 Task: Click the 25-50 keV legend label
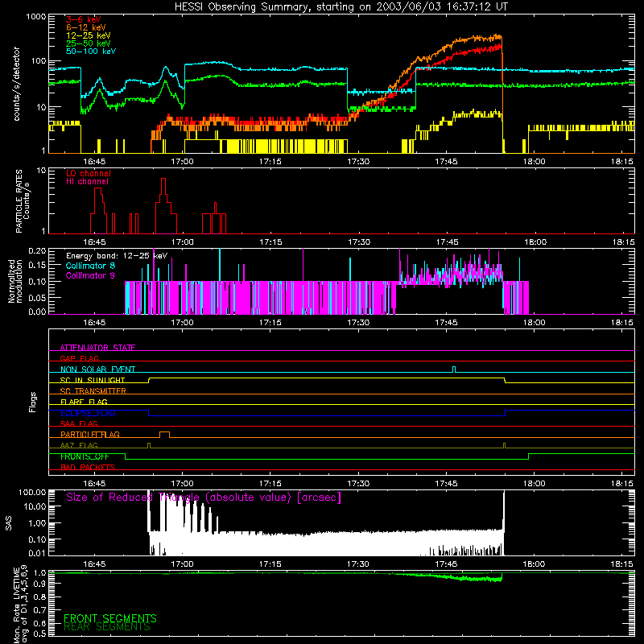(x=89, y=43)
